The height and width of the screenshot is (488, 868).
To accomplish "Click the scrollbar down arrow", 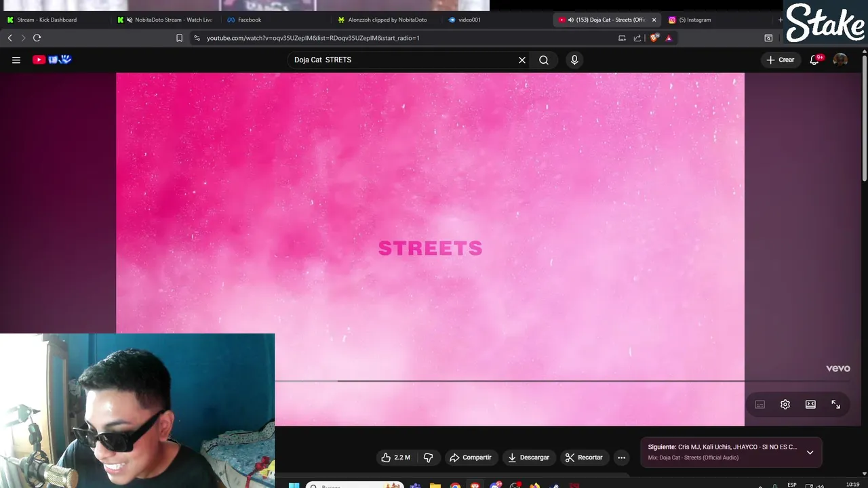I will (864, 474).
